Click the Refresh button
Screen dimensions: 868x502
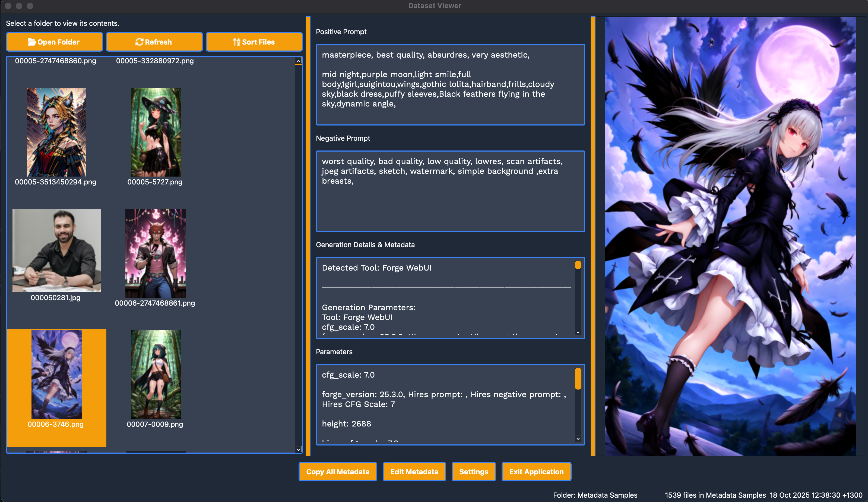(x=154, y=42)
